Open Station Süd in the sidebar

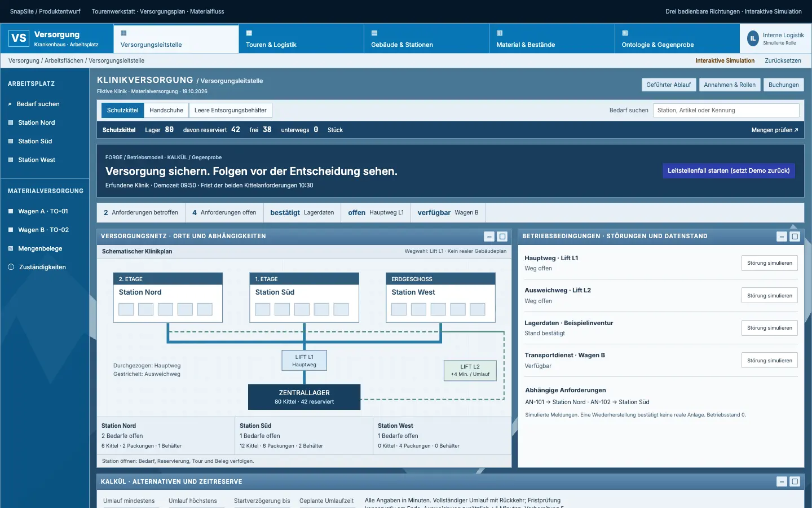[45, 141]
